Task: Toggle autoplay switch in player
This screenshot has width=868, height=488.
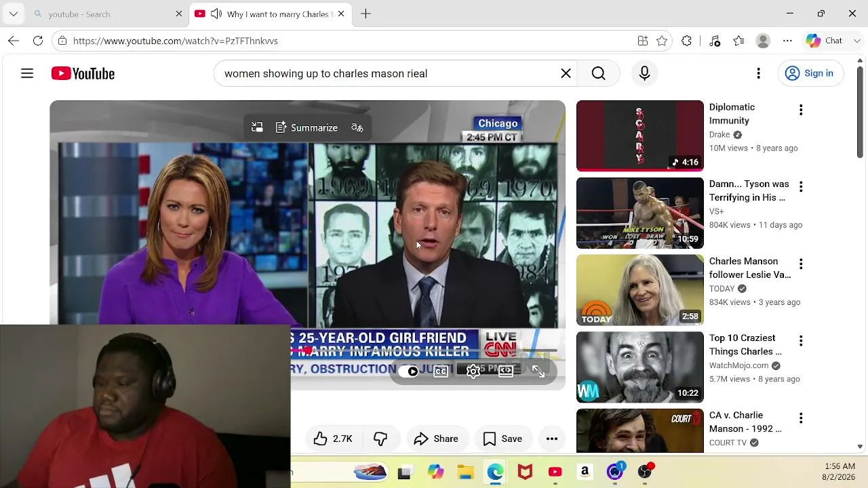Action: tap(408, 371)
